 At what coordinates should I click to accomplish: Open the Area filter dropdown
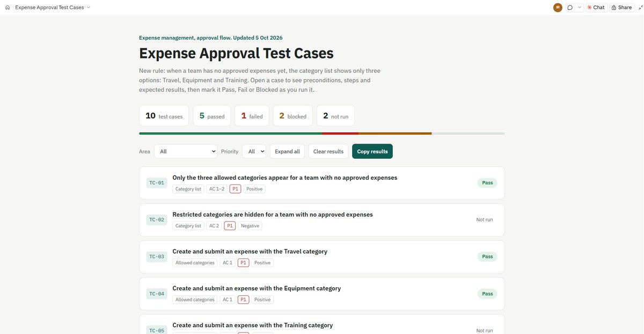click(x=186, y=151)
